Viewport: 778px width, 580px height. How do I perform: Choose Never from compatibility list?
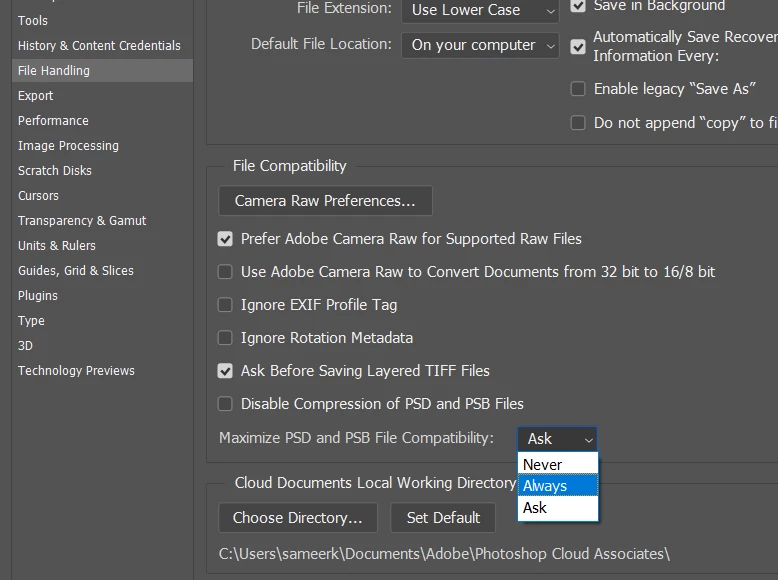(558, 464)
